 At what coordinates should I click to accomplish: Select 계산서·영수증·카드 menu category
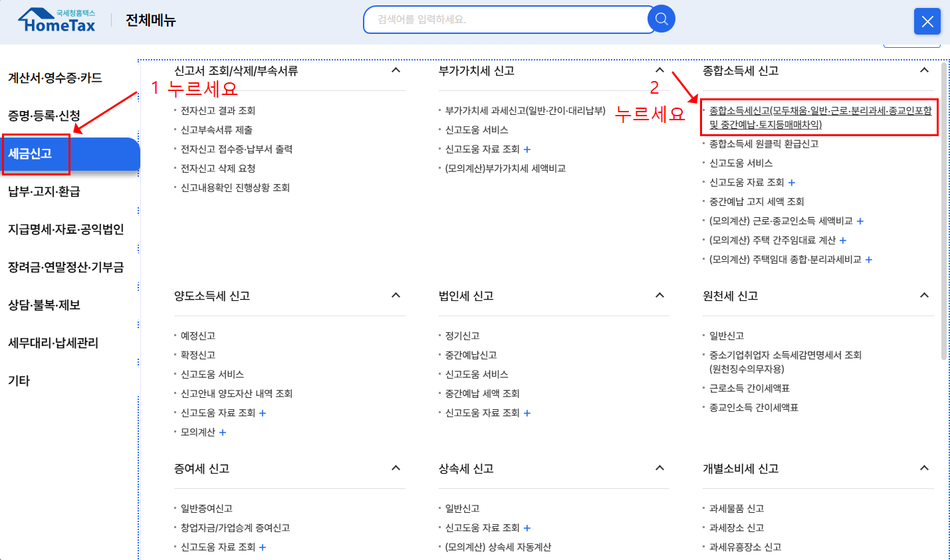[x=55, y=78]
